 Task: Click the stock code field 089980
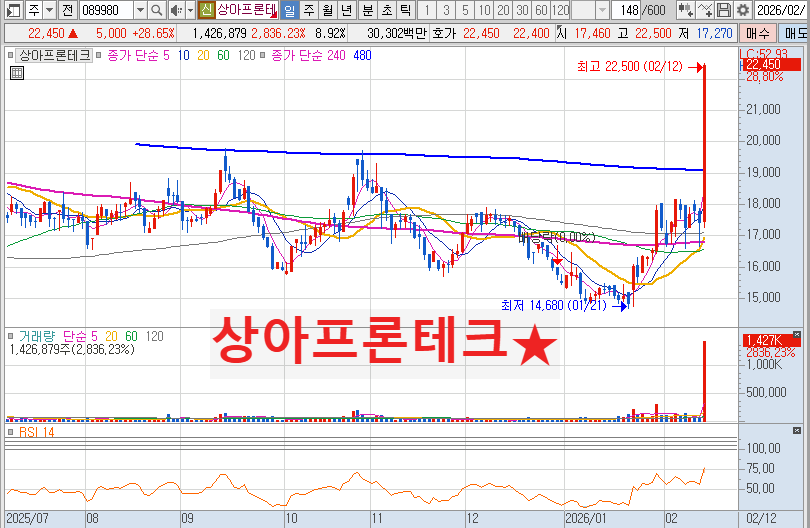click(x=106, y=10)
